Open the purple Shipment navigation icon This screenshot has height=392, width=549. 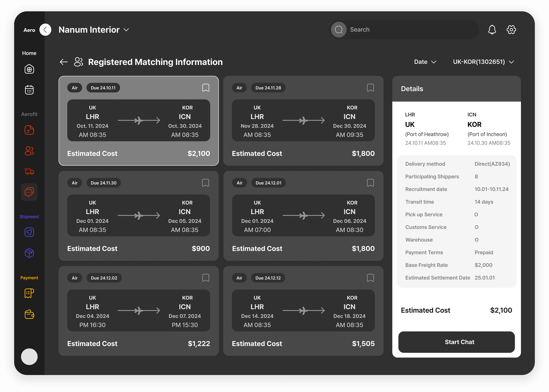(x=29, y=232)
